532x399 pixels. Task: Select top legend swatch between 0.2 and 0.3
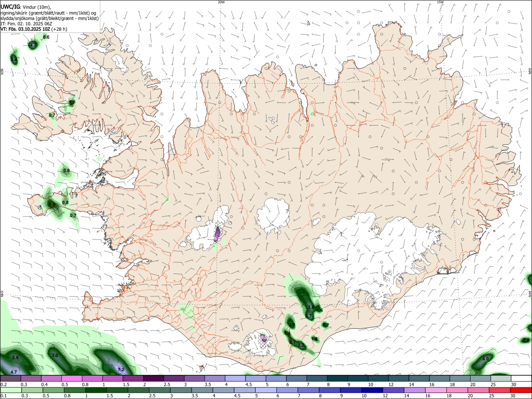[x=10, y=378]
